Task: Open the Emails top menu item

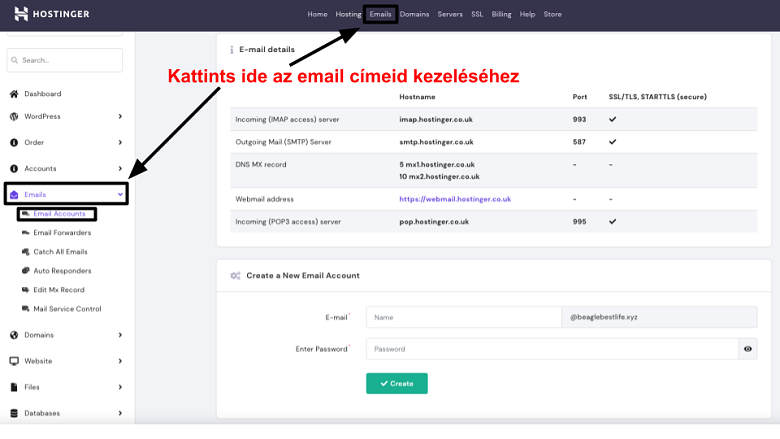Action: (x=381, y=14)
